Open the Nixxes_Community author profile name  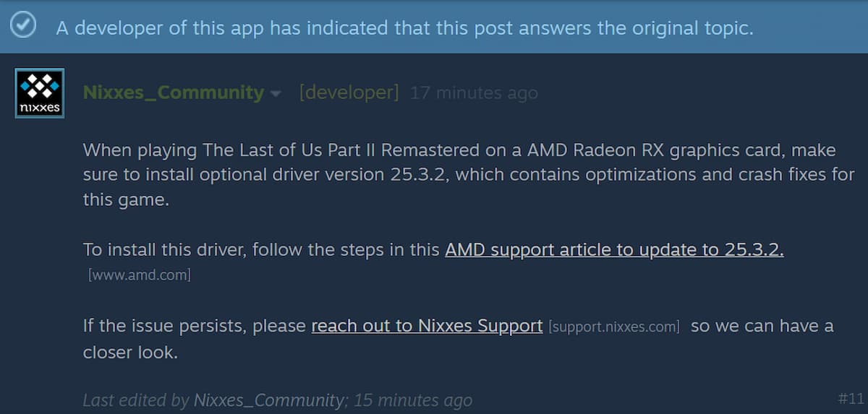point(174,93)
